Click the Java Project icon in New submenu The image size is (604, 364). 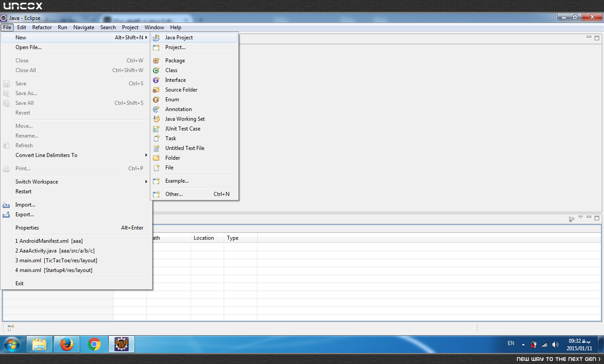tap(156, 38)
